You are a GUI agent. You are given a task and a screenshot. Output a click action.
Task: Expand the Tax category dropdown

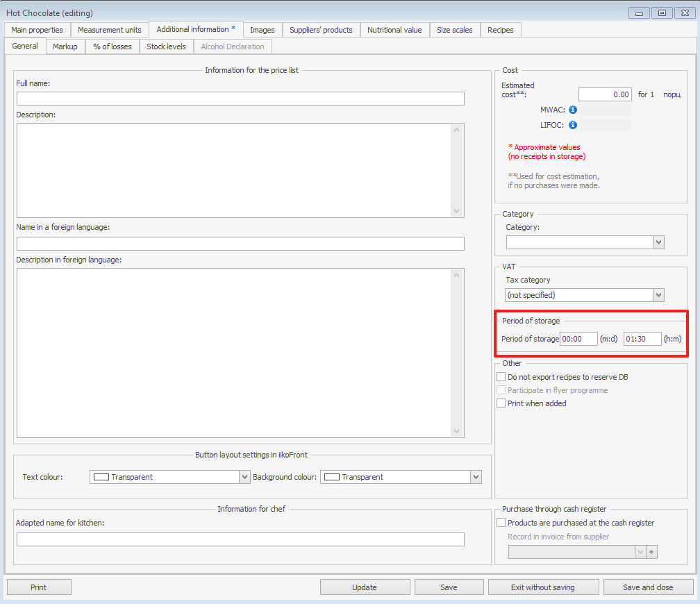[658, 295]
